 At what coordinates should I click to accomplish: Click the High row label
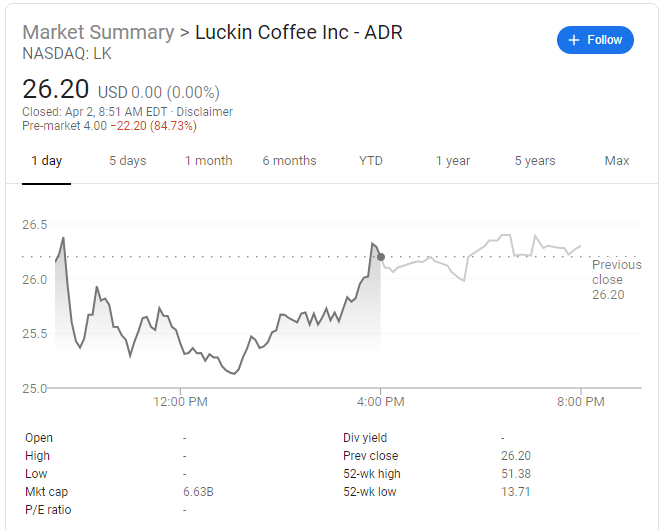click(37, 455)
